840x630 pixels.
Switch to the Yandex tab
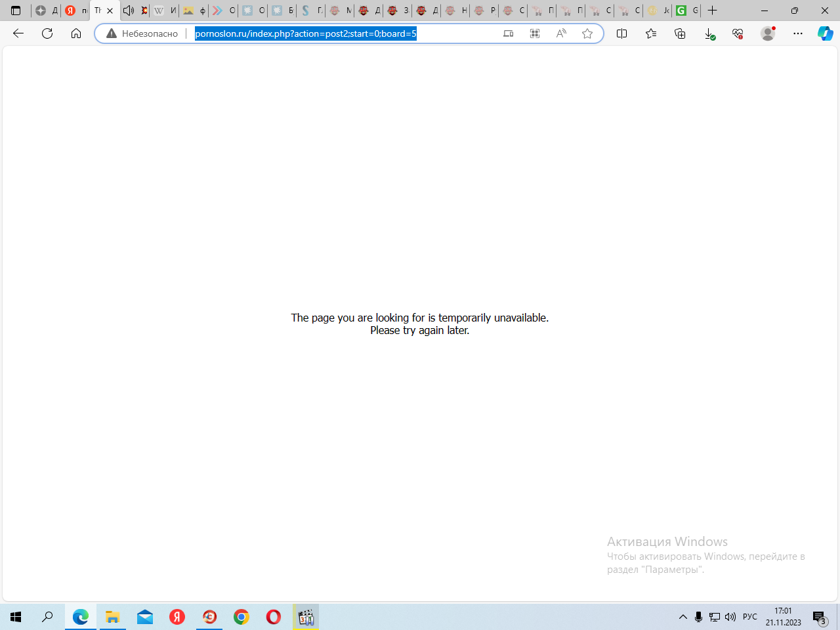[75, 10]
